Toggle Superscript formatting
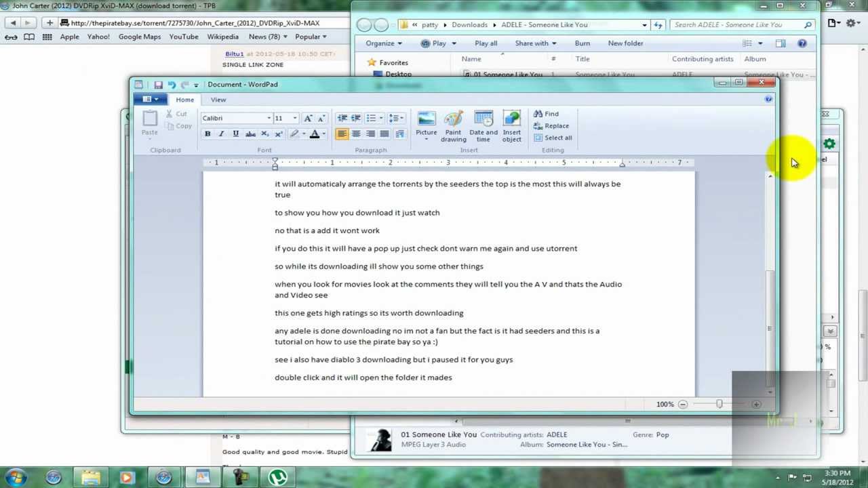 pos(279,134)
